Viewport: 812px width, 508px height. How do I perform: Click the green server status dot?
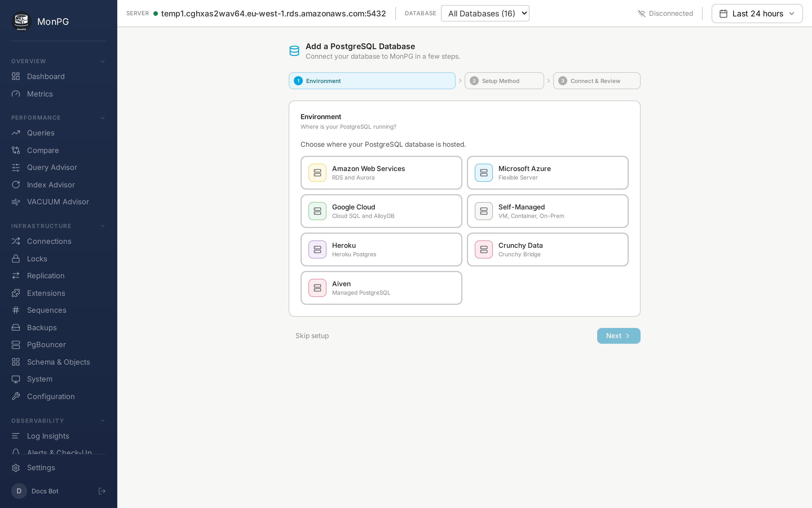(x=156, y=14)
